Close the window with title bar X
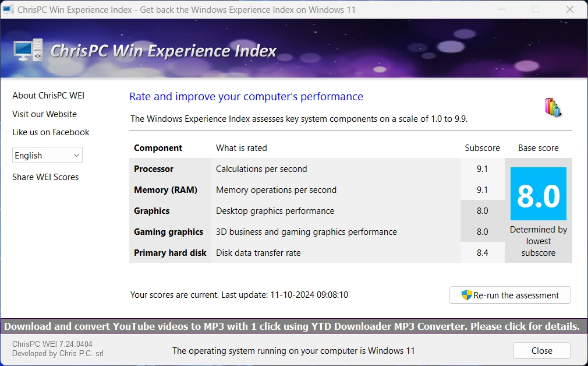Viewport: 588px width, 366px height. click(x=570, y=9)
